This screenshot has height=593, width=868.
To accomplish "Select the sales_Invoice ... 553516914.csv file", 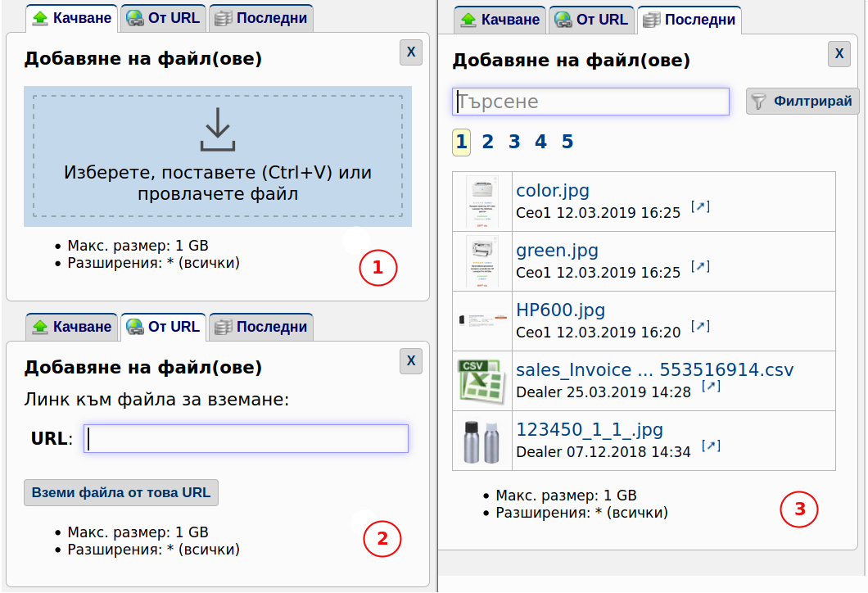I will pos(655,370).
